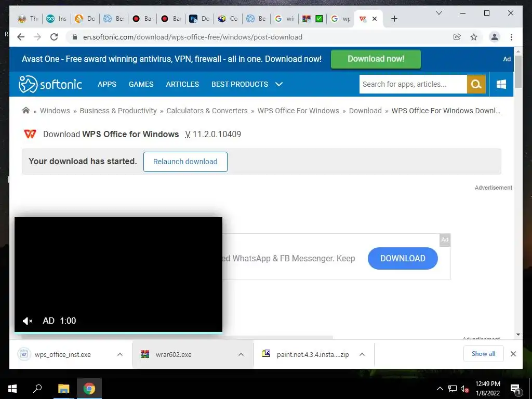Viewport: 532px width, 399px height.
Task: Click the Softonic search field
Action: coord(413,84)
